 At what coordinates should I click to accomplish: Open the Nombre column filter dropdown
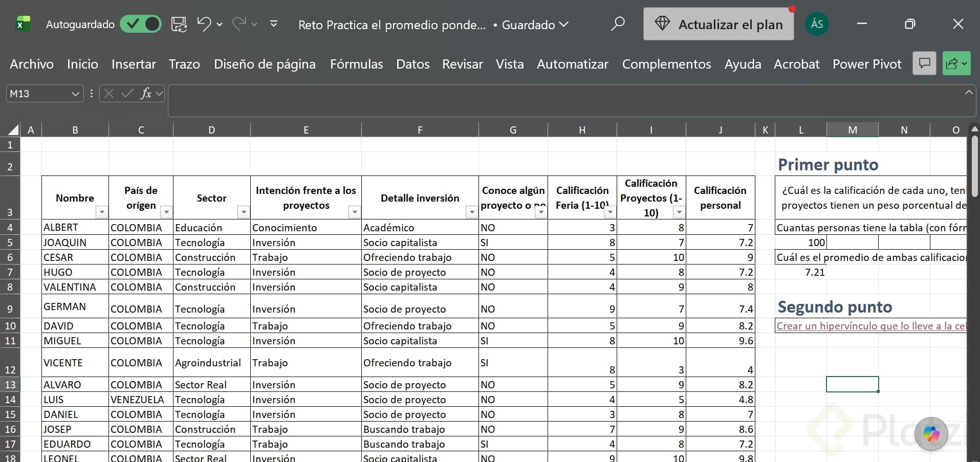point(102,212)
